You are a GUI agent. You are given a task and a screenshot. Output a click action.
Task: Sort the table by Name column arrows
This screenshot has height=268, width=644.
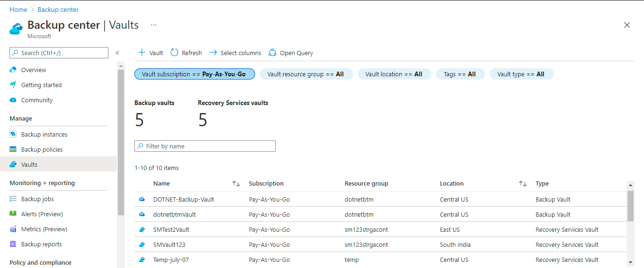tap(236, 184)
